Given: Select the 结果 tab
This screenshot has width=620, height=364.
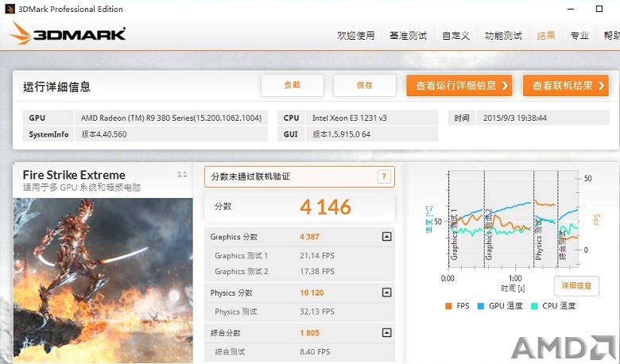Looking at the screenshot, I should coord(546,36).
